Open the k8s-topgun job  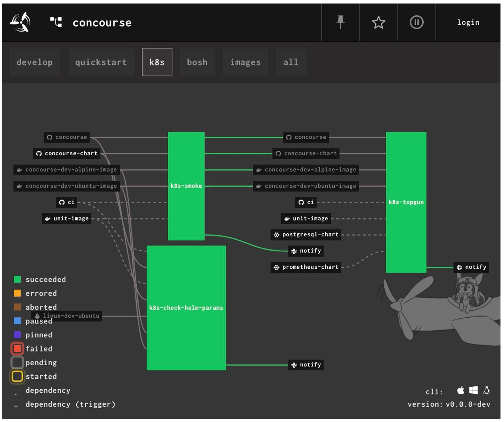pos(406,202)
